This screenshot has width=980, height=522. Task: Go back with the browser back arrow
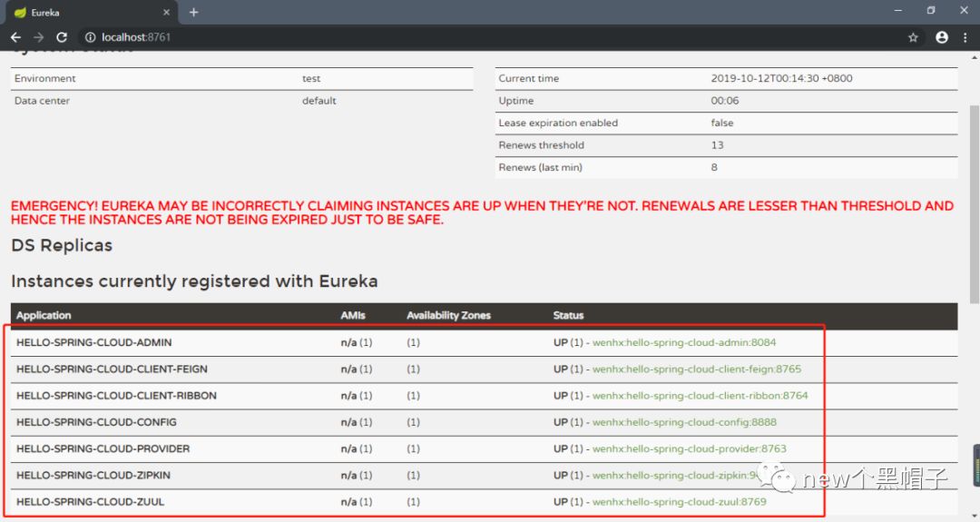pos(15,37)
